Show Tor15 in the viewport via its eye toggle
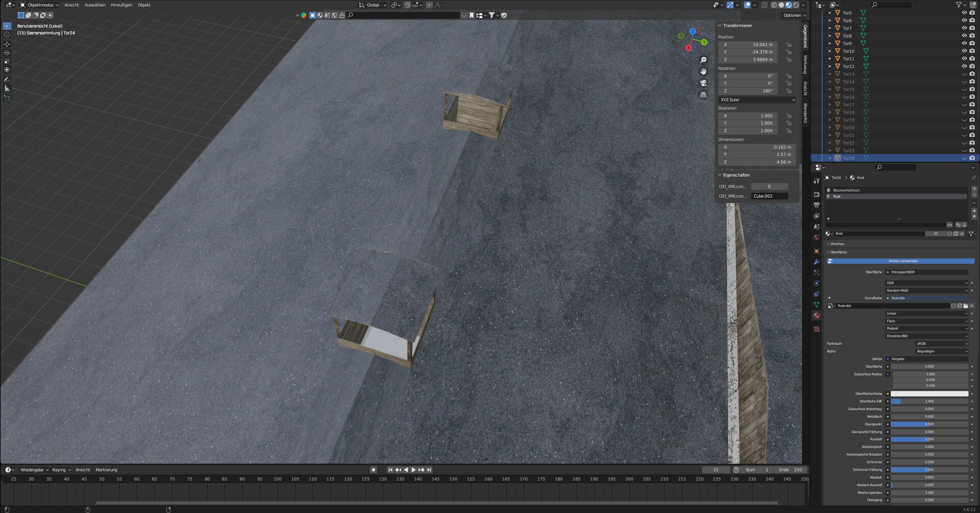The width and height of the screenshot is (980, 513). point(964,89)
